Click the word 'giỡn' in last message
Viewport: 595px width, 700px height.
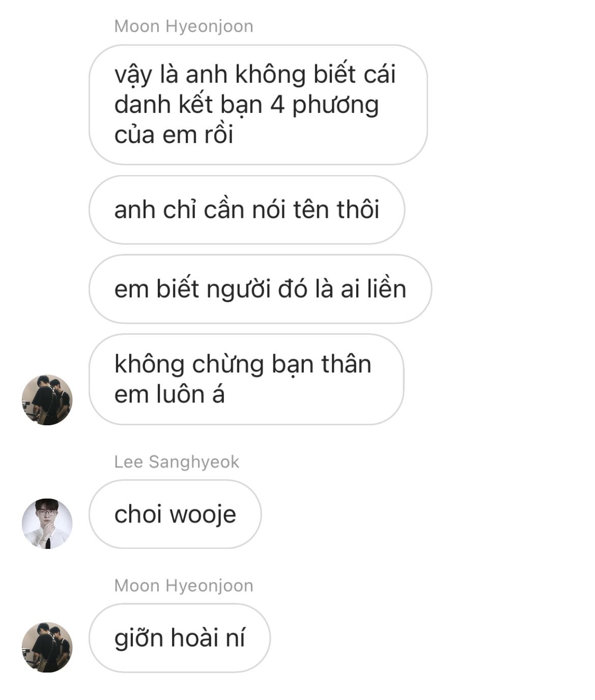[x=138, y=639]
